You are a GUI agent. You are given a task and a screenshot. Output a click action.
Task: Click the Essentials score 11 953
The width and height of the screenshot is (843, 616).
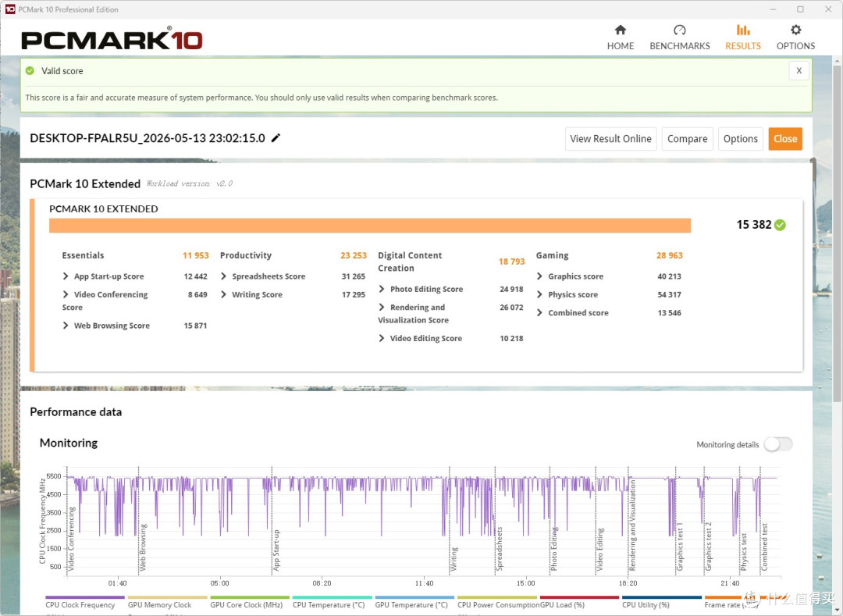tap(196, 255)
